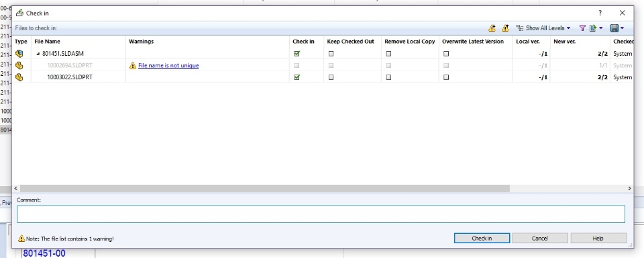
Task: Jump to the next warning icon
Action: (492, 28)
